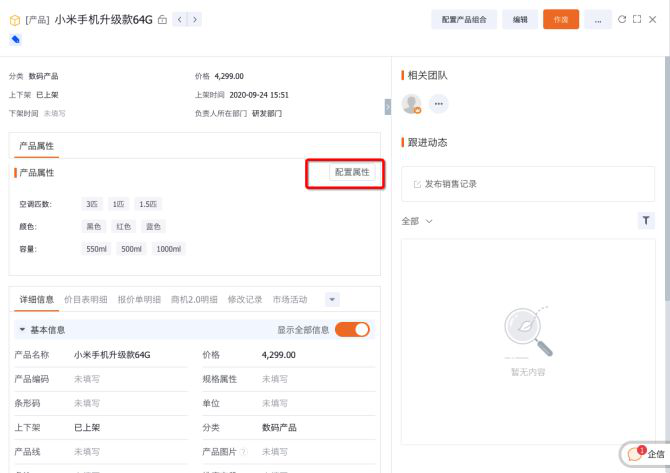
Task: Click the blue tag icon under title
Action: [15, 39]
